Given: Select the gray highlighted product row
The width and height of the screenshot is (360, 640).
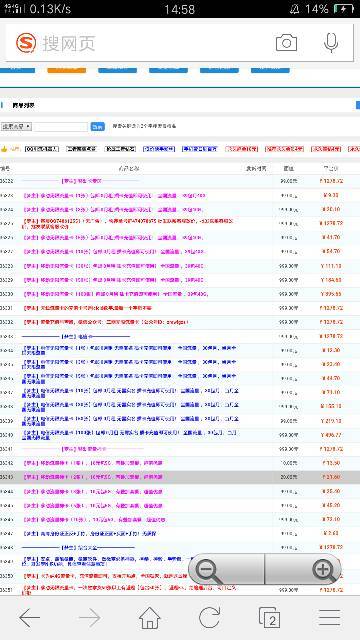Looking at the screenshot, I should coord(180,477).
